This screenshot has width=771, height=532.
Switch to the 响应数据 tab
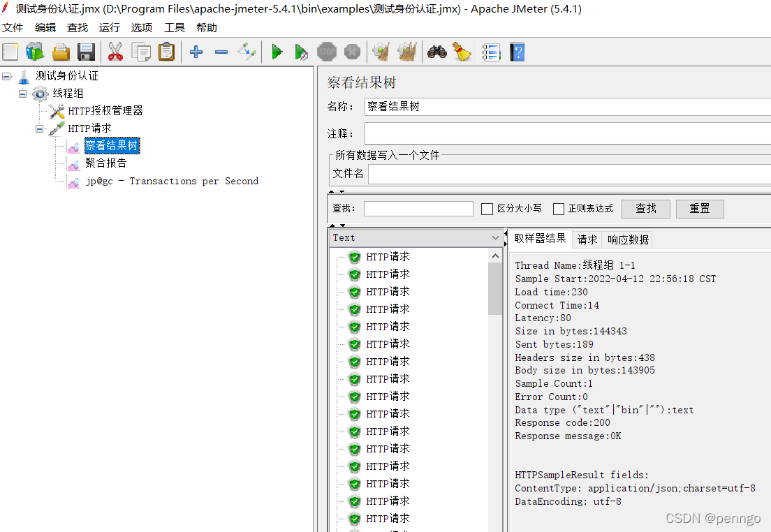point(628,240)
